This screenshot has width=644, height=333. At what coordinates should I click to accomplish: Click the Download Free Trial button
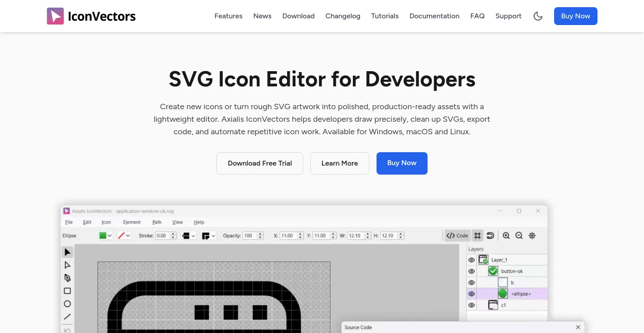[x=260, y=163]
